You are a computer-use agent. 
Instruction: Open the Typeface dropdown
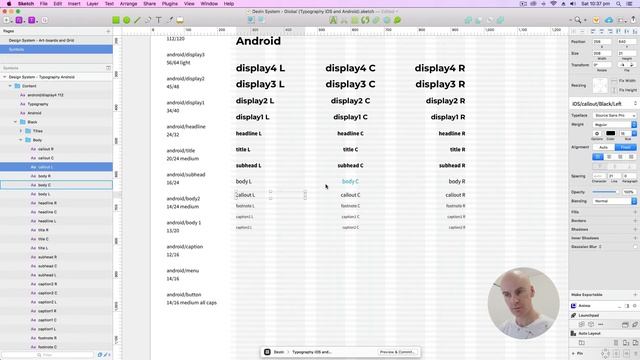click(x=614, y=116)
